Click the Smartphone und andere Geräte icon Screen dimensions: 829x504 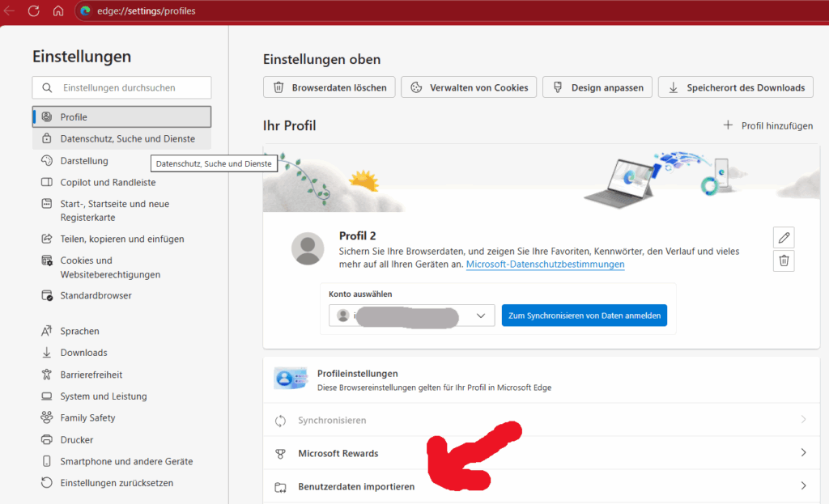tap(47, 461)
